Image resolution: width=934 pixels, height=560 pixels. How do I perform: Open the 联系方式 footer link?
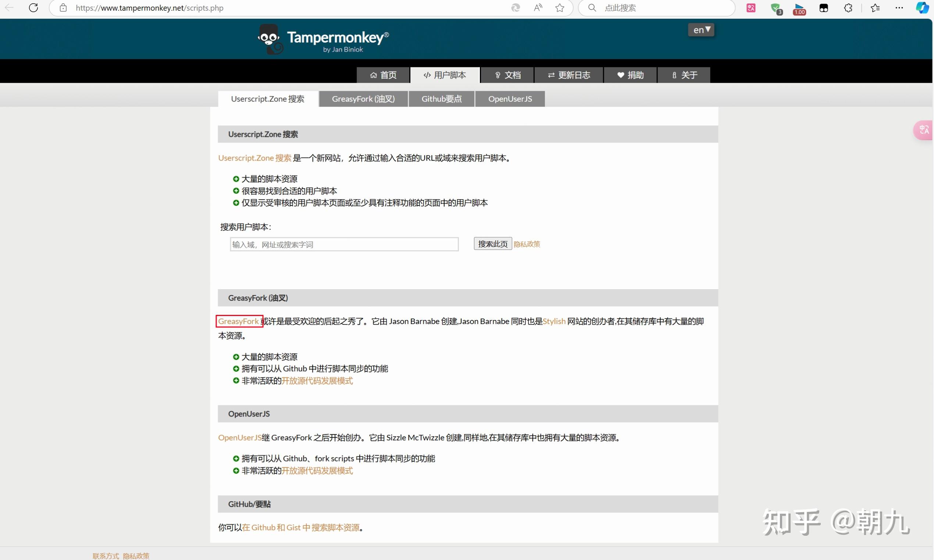106,556
